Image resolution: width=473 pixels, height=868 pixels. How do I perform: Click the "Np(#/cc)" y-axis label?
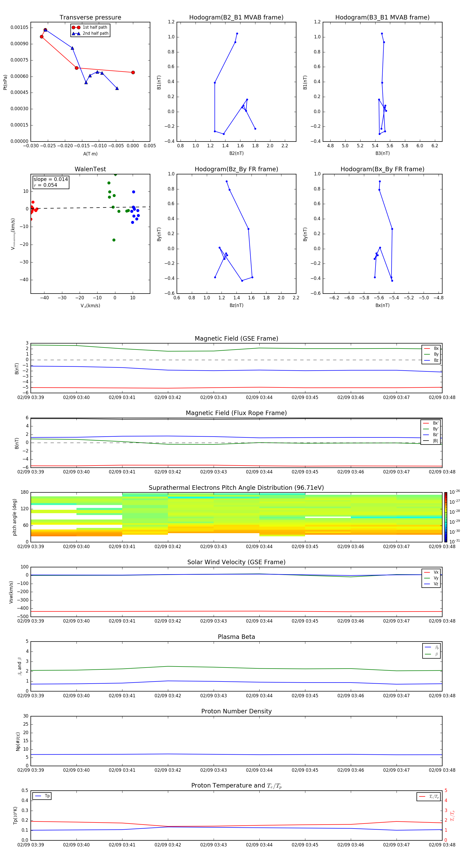(18, 741)
